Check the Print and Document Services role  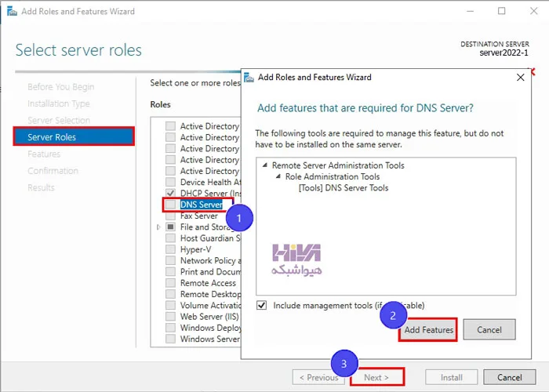[x=170, y=271]
